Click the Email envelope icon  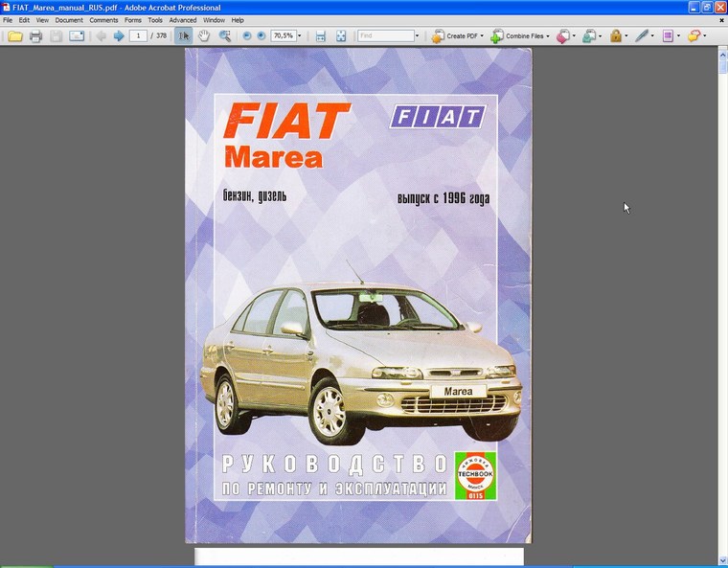pyautogui.click(x=77, y=36)
